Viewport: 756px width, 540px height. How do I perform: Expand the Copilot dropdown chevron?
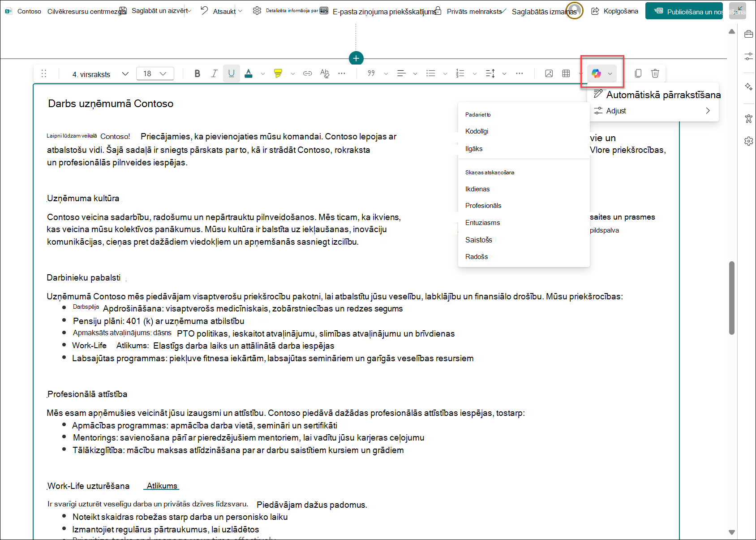(x=610, y=73)
